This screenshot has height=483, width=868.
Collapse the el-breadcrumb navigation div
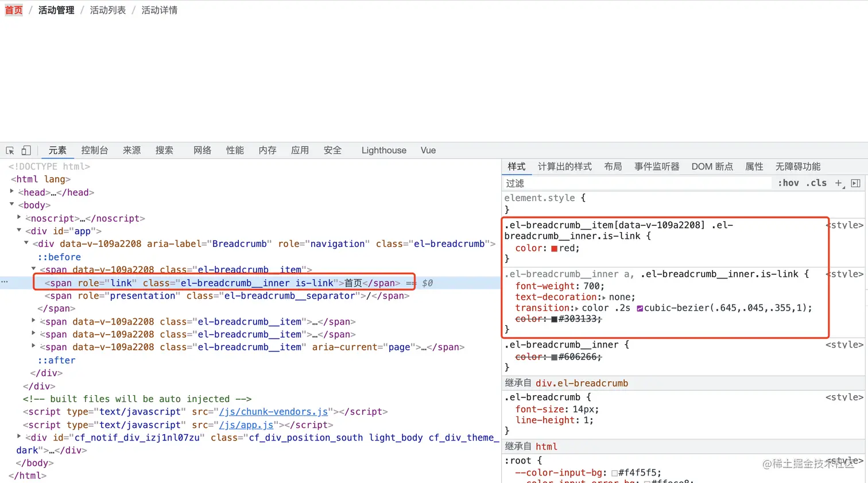click(x=26, y=244)
